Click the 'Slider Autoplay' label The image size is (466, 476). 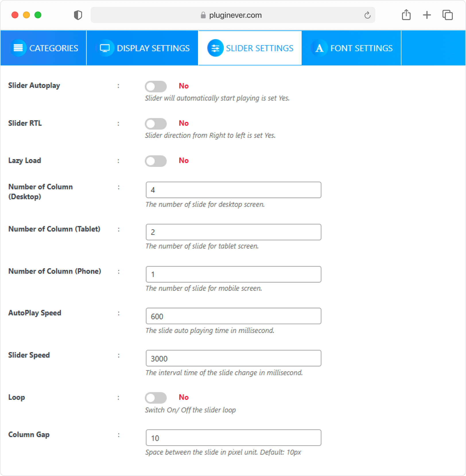(34, 85)
